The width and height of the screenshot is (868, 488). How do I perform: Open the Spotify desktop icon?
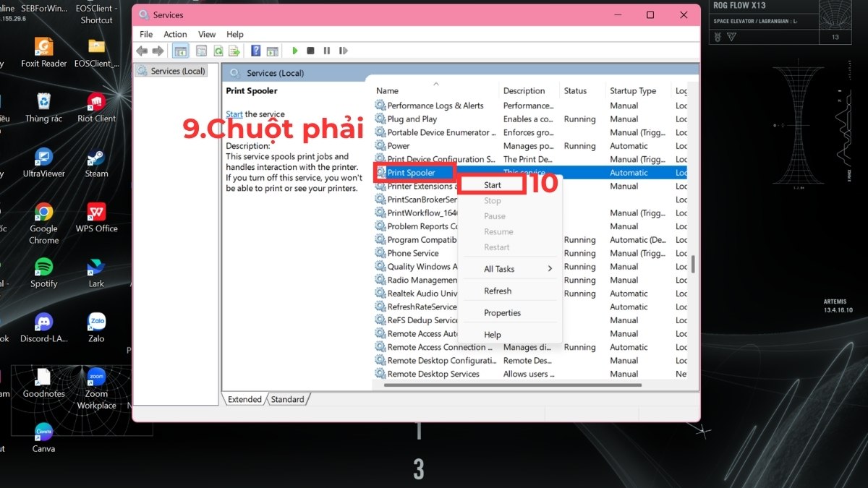click(43, 273)
